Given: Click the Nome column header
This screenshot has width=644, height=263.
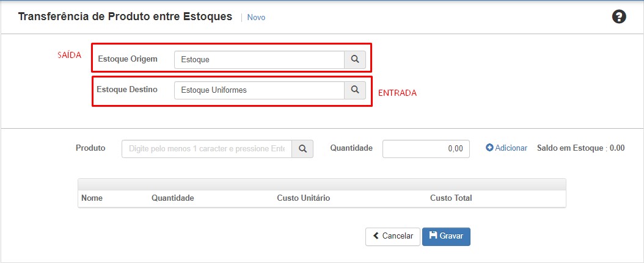Looking at the screenshot, I should coord(92,198).
